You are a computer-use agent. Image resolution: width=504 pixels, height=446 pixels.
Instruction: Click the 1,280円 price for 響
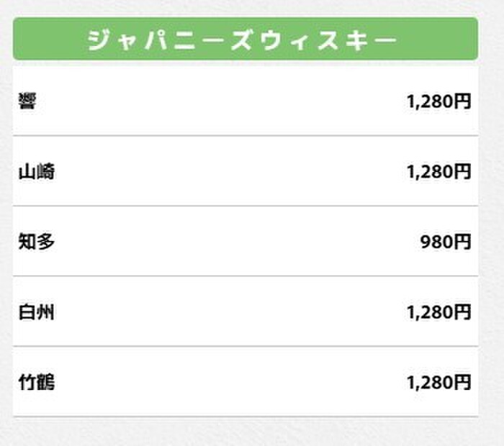pyautogui.click(x=439, y=101)
